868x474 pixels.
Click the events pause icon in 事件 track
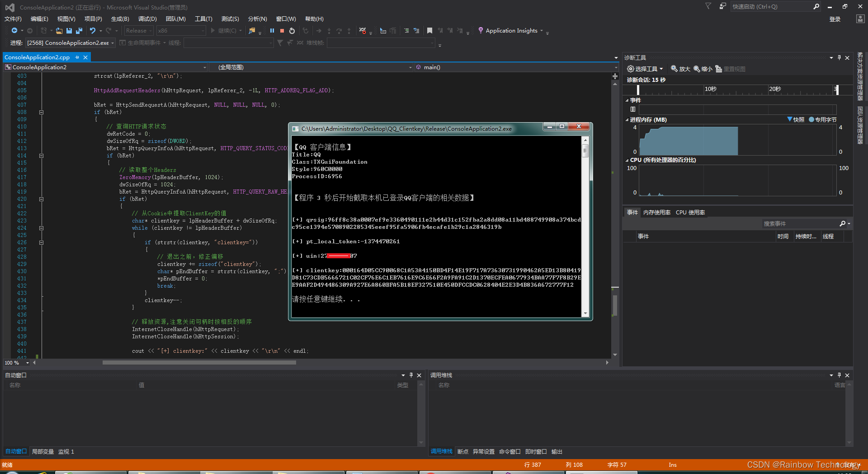(x=633, y=109)
